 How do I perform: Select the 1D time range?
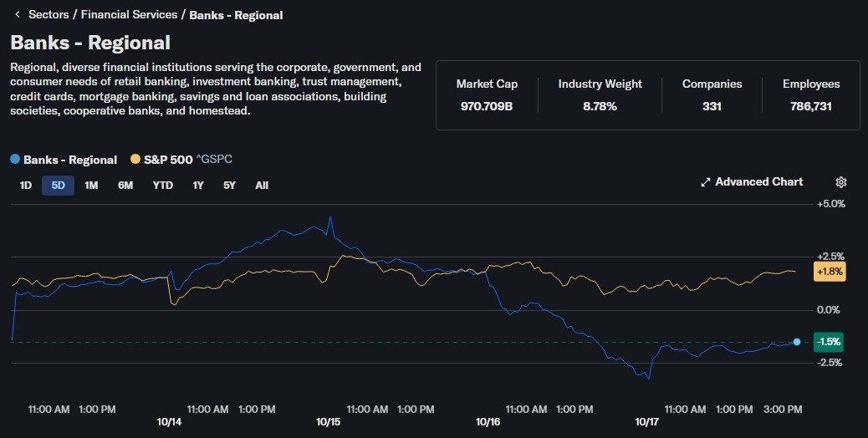point(26,186)
